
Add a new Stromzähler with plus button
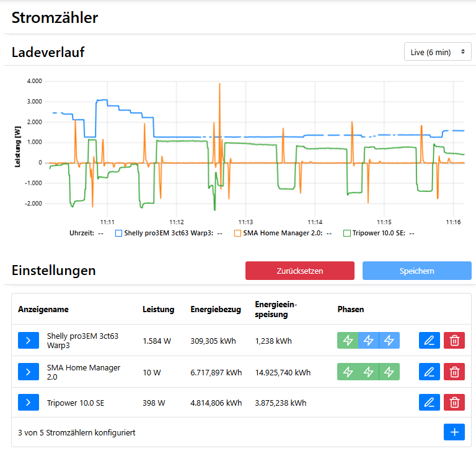(454, 432)
